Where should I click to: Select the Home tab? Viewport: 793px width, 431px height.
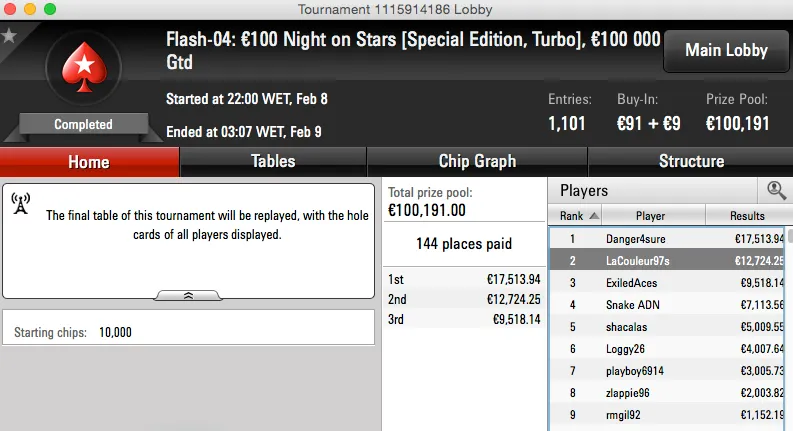coord(89,162)
